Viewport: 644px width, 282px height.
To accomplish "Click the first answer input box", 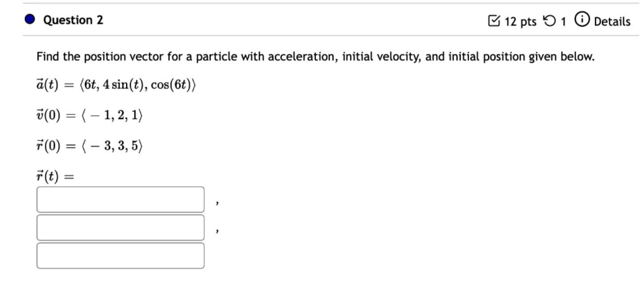I will coord(120,200).
